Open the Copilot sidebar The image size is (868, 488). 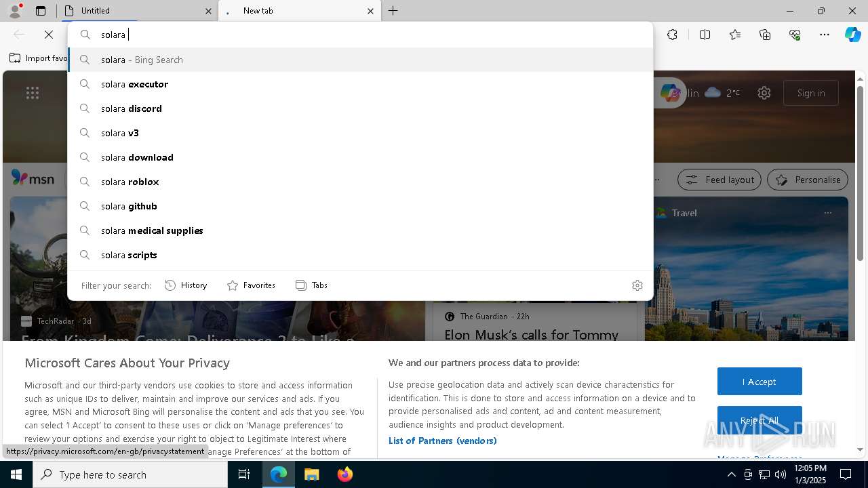pos(852,35)
